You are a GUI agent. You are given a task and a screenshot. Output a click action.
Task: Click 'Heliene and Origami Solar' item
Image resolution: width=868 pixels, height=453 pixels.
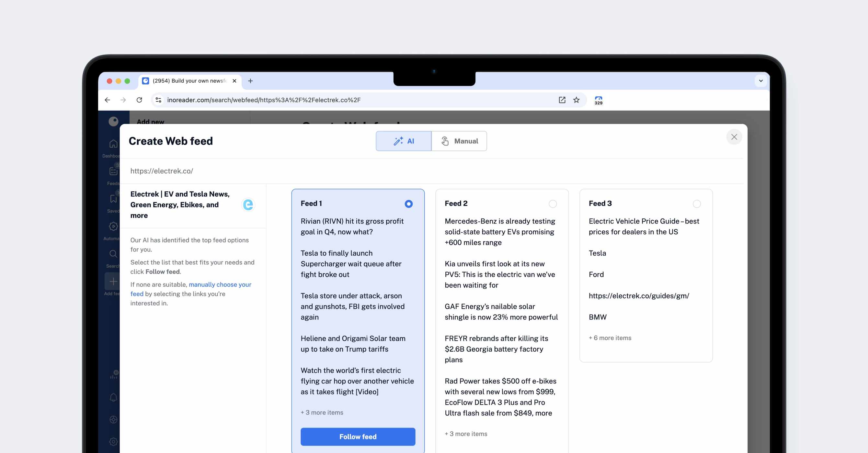point(353,344)
